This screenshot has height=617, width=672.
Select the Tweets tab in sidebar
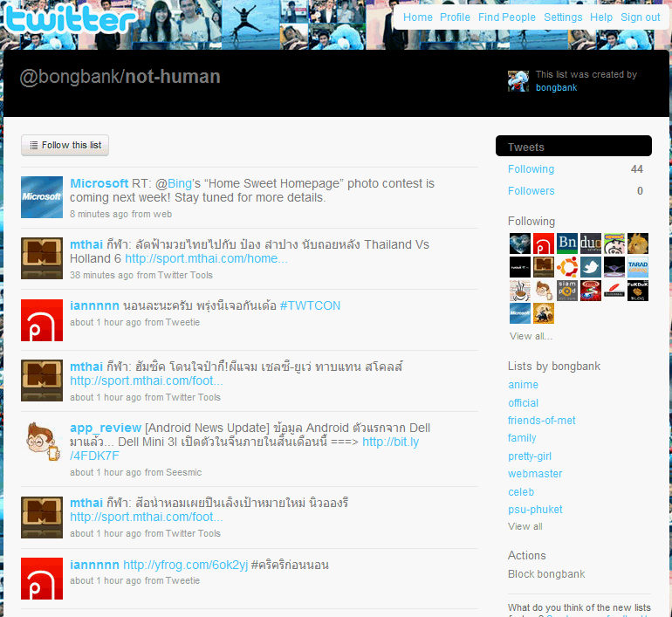[573, 147]
